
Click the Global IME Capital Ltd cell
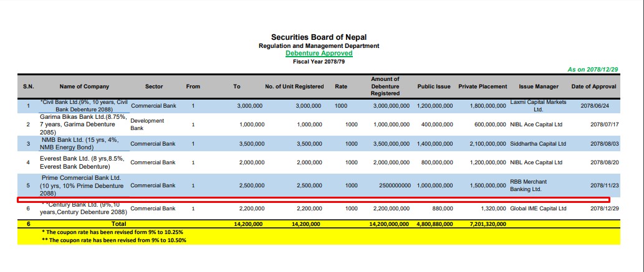click(x=538, y=209)
